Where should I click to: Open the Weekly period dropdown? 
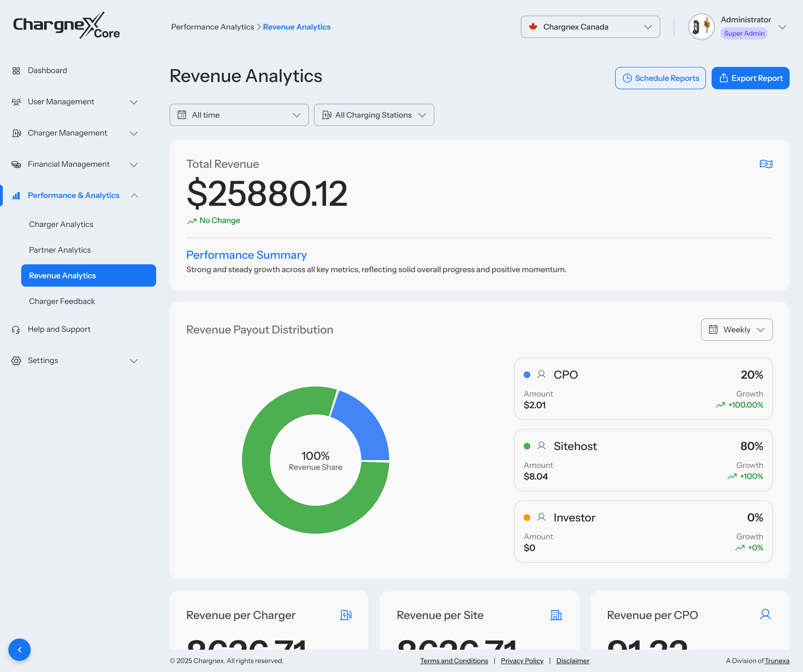tap(736, 330)
